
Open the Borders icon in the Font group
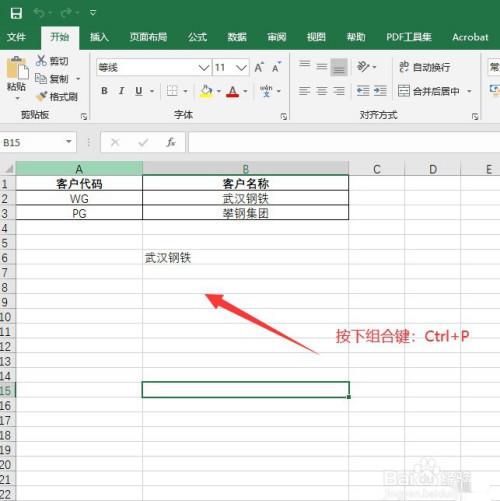point(172,91)
